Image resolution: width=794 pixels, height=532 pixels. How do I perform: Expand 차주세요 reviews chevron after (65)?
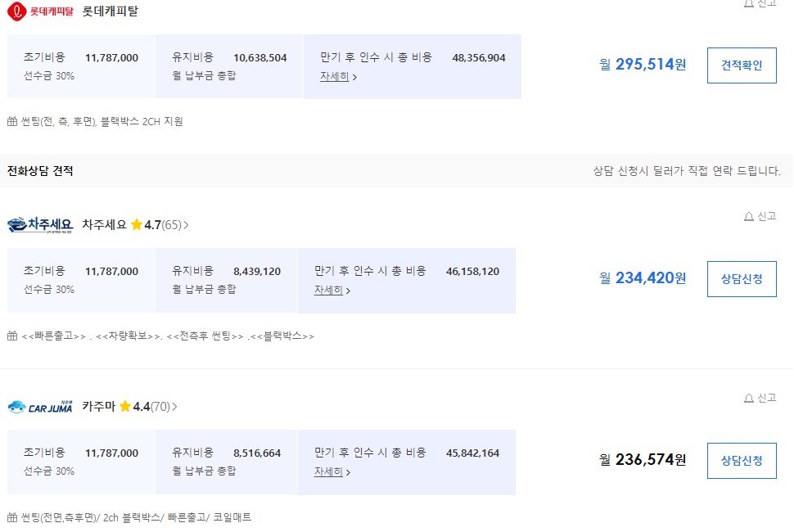click(186, 225)
